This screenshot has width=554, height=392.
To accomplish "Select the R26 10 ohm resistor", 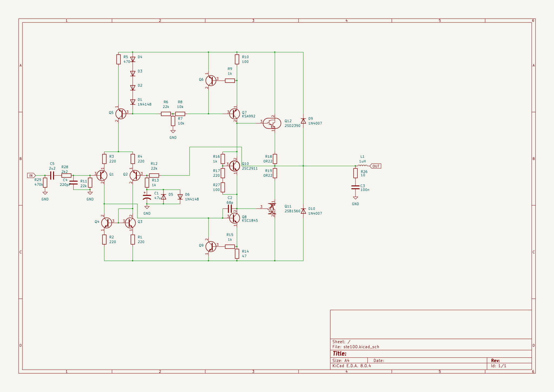I will (355, 173).
